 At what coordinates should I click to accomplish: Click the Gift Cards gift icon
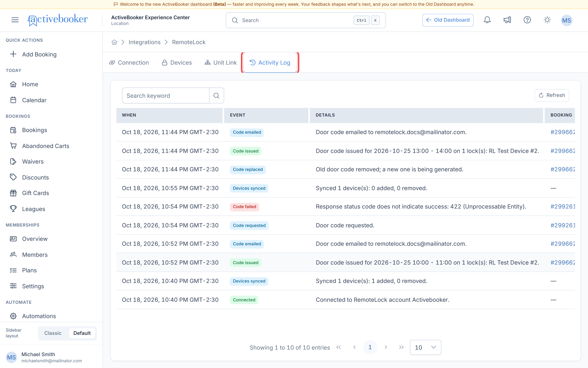13,193
